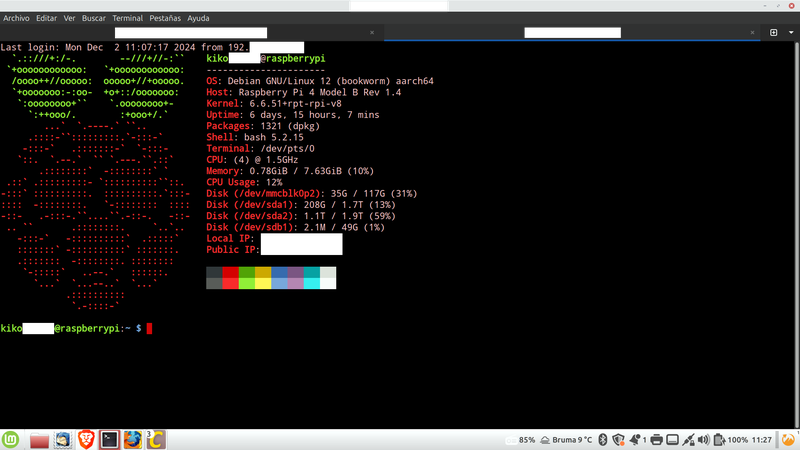Open the 11:27 clock calendar
The width and height of the screenshot is (800, 450).
click(762, 440)
